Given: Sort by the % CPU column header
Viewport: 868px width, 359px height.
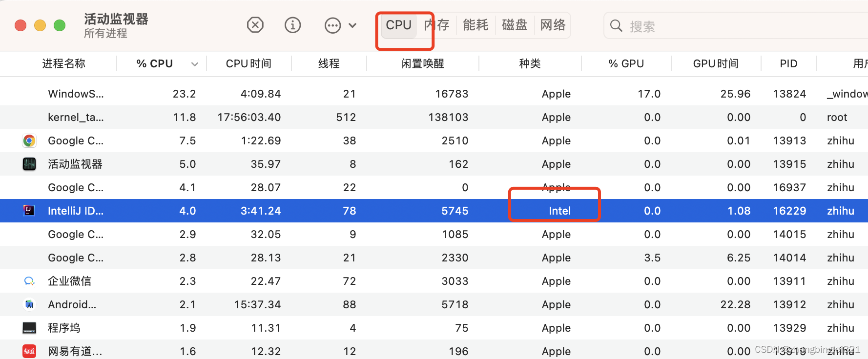Looking at the screenshot, I should [155, 64].
